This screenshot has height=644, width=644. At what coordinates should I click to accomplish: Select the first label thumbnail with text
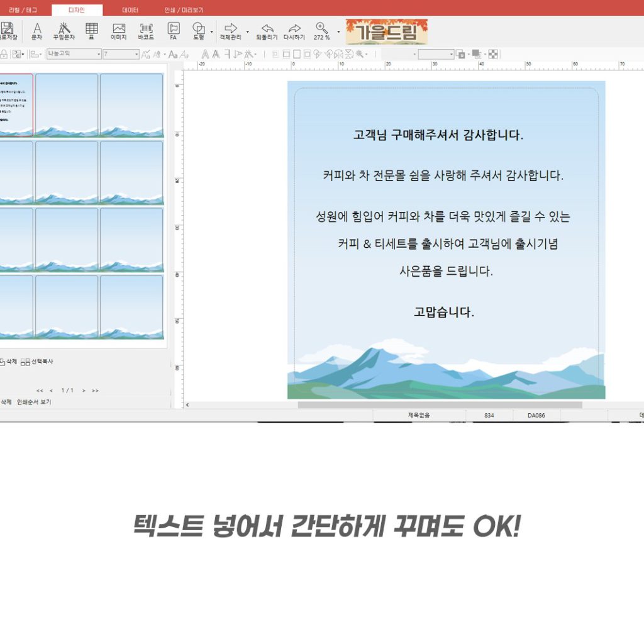pyautogui.click(x=16, y=105)
